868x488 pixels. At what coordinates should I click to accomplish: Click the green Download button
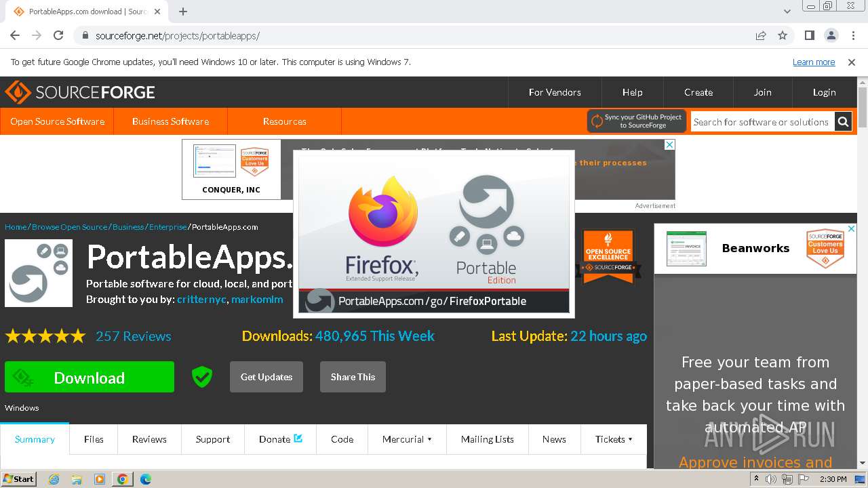(x=90, y=377)
